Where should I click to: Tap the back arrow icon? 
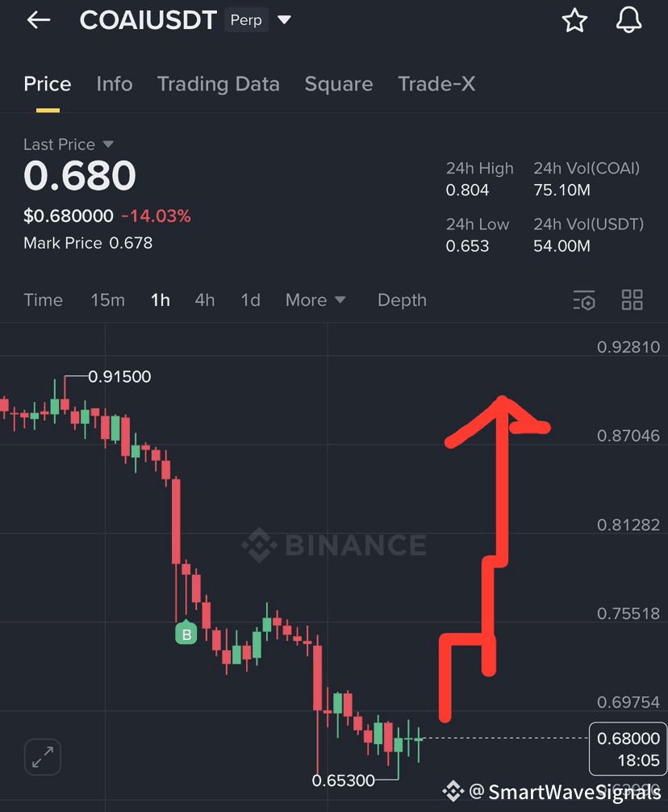pyautogui.click(x=39, y=20)
